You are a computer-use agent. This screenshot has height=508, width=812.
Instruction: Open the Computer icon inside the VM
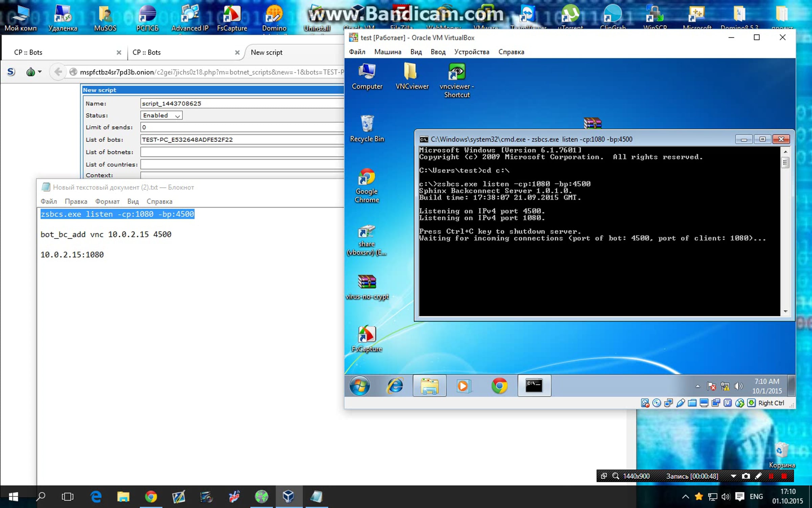(x=367, y=77)
